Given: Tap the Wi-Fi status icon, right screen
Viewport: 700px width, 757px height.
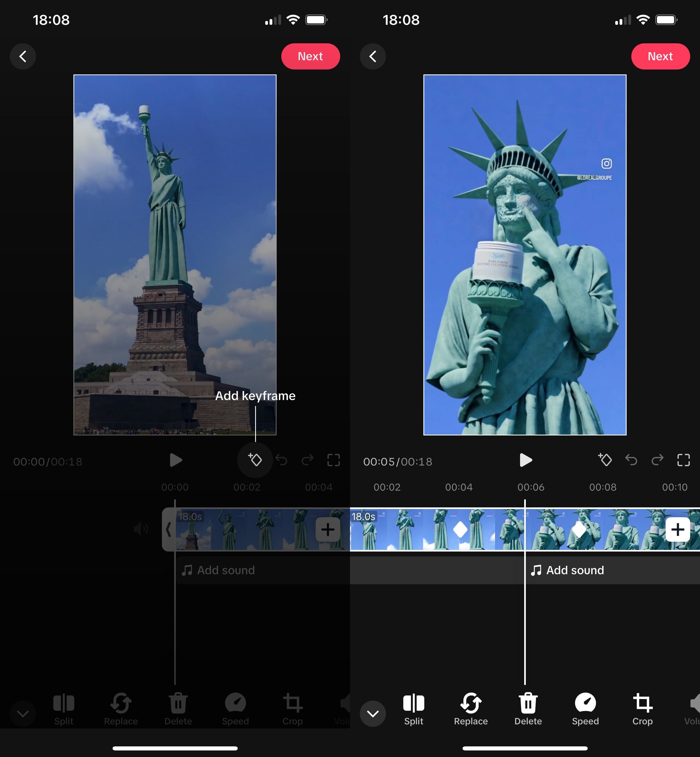Looking at the screenshot, I should click(643, 20).
